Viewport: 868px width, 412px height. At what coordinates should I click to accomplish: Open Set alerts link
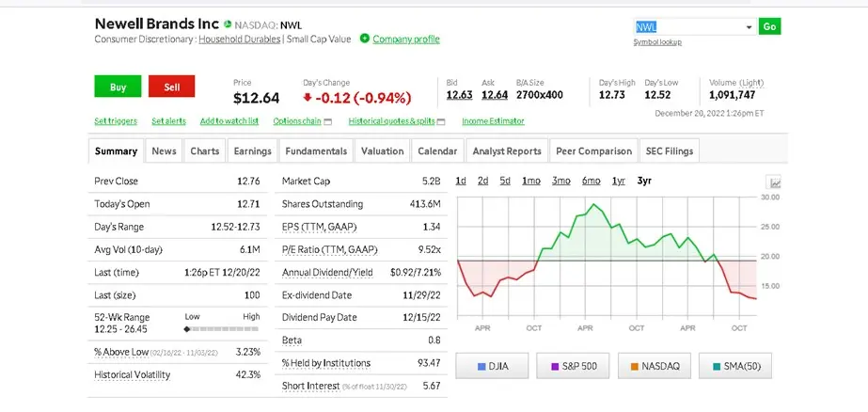coord(169,121)
